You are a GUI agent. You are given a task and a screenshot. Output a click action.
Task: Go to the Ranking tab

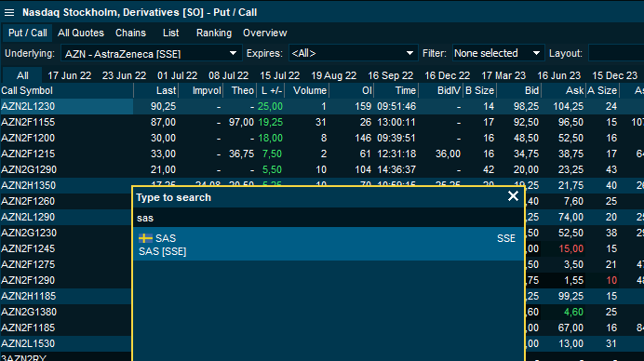coord(214,33)
